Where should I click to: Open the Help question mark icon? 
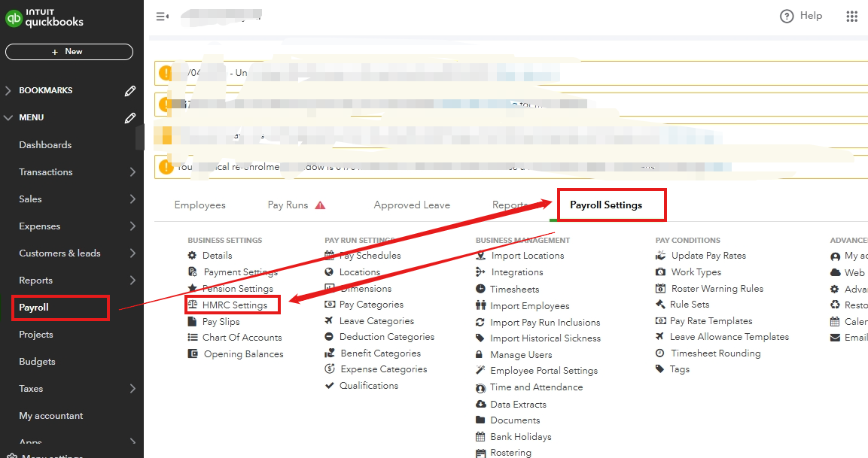point(787,16)
